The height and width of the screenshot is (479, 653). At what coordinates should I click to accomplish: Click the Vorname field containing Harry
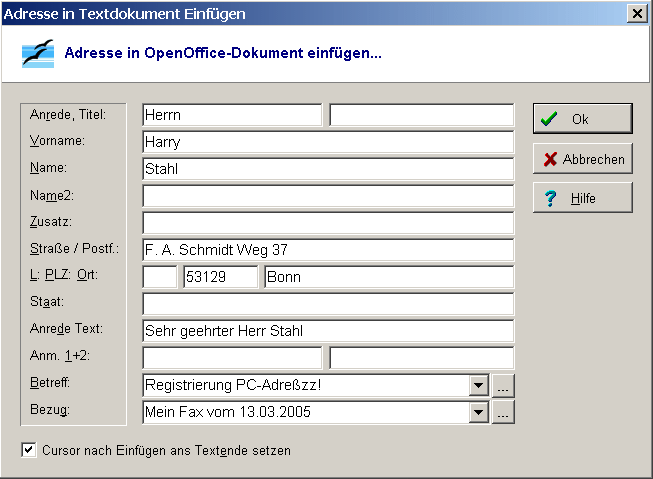(328, 142)
